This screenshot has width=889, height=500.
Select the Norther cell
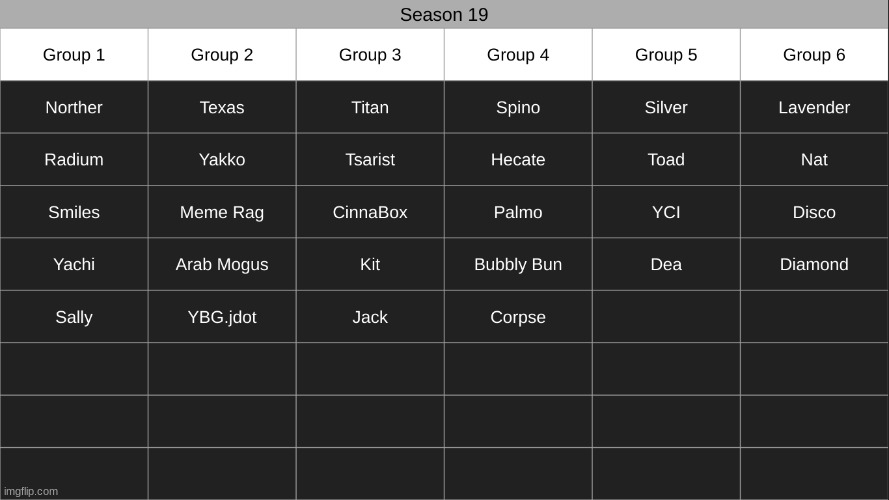click(x=74, y=108)
